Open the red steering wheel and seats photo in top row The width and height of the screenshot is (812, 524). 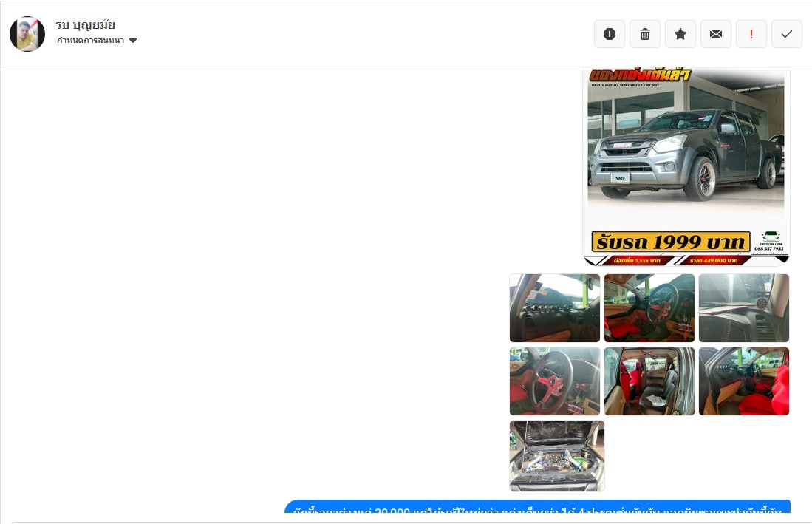pos(649,308)
